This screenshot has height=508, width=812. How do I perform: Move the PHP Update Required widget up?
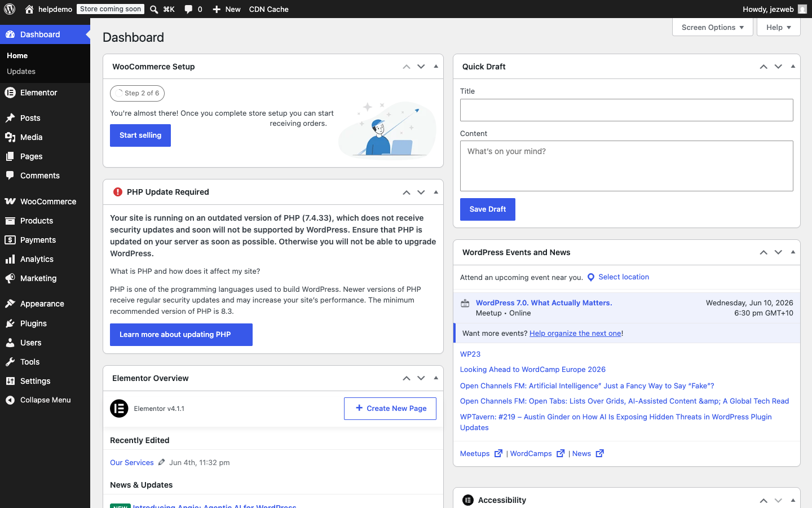pyautogui.click(x=407, y=192)
